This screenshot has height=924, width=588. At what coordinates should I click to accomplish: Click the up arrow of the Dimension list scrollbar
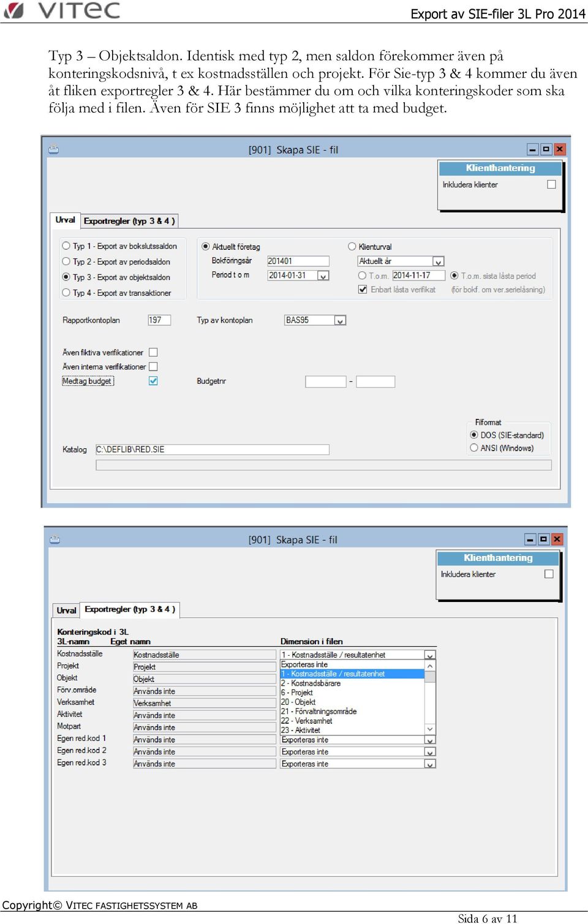(430, 665)
